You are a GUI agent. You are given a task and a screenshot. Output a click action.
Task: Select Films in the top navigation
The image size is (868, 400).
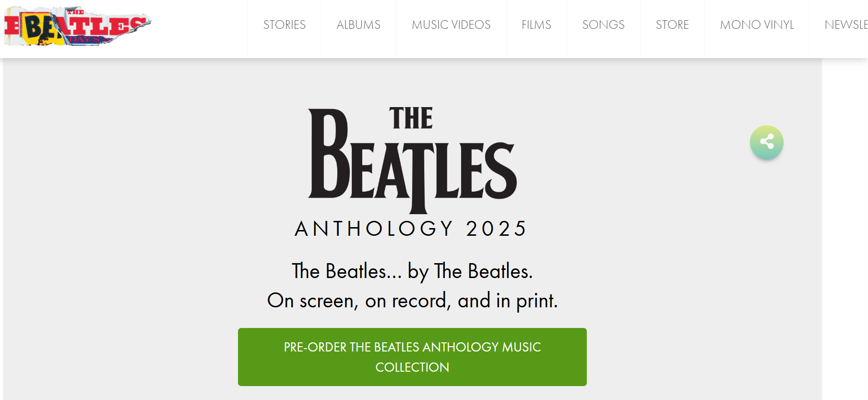point(536,25)
